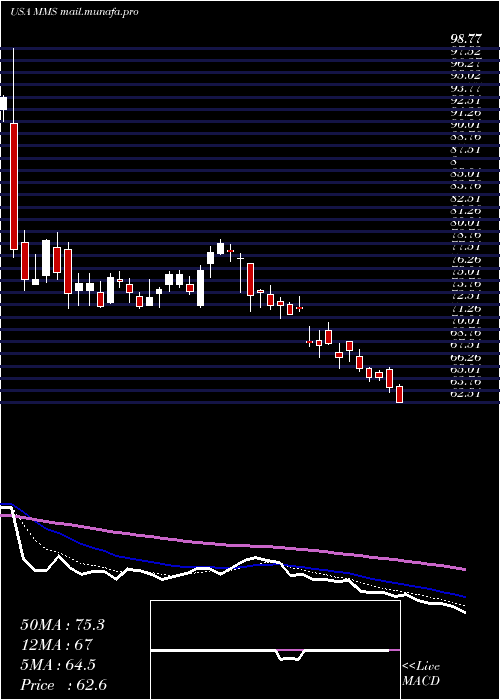This screenshot has height=700, width=500.
Task: Click the pink MACD segment above histogram dip
Action: click(x=290, y=650)
